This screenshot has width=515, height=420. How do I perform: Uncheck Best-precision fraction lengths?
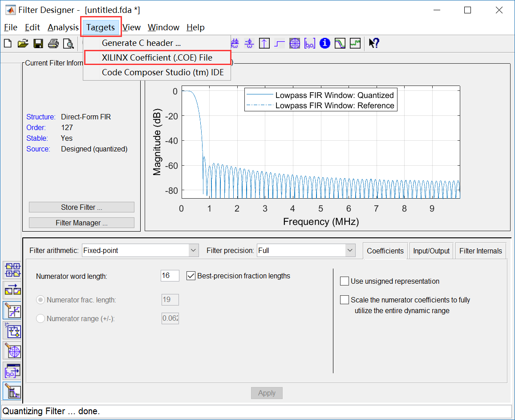(191, 276)
